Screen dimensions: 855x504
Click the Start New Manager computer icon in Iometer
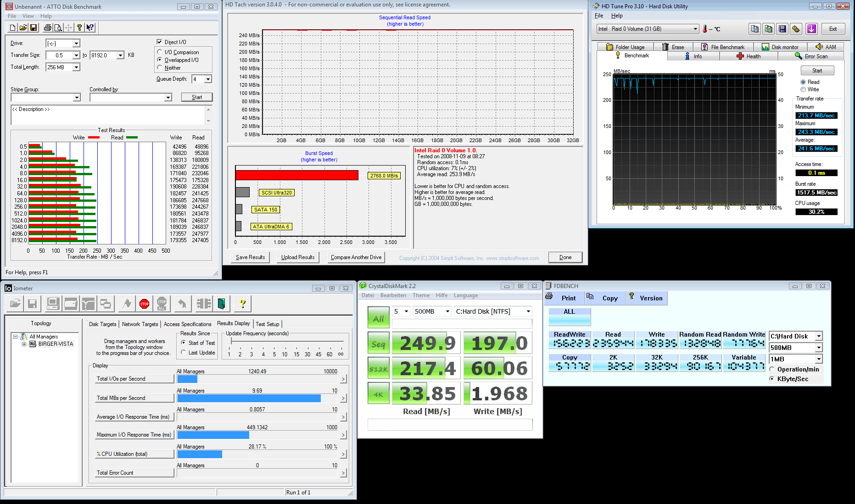53,304
